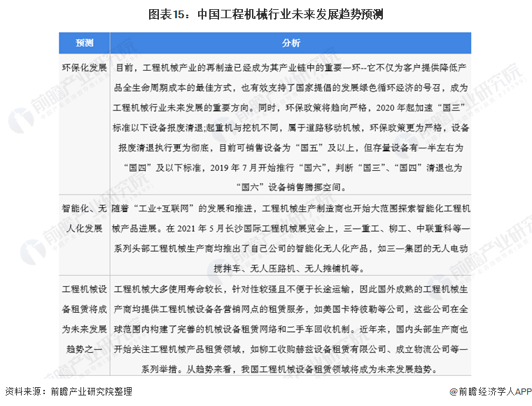Click the 环保化发展 row label

[85, 67]
